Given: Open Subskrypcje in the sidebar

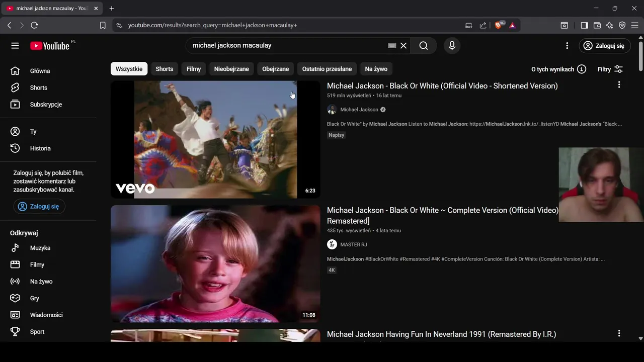Looking at the screenshot, I should (48, 105).
